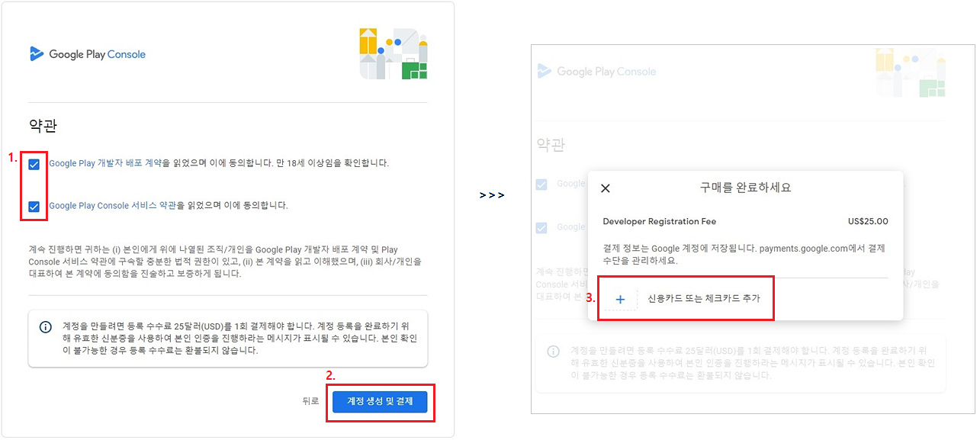Open the Google Play Console 서비스 약관 link
This screenshot has width=980, height=440.
pyautogui.click(x=113, y=206)
